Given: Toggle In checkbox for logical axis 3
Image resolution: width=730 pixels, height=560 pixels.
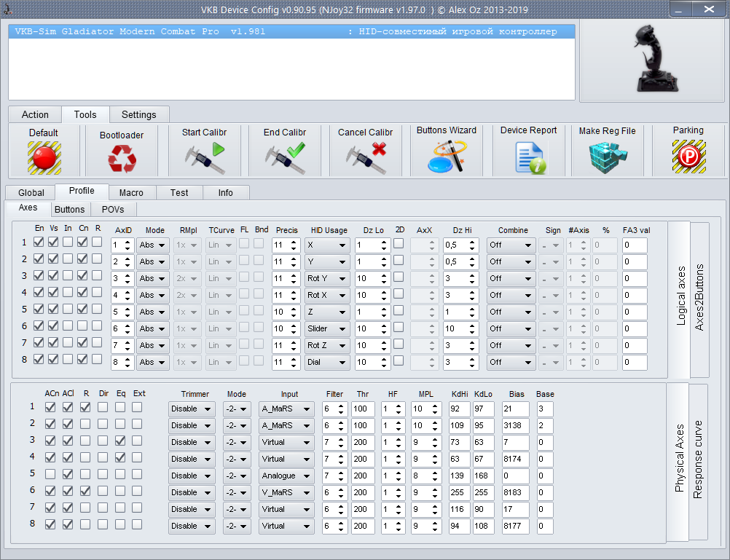Looking at the screenshot, I should [x=68, y=275].
